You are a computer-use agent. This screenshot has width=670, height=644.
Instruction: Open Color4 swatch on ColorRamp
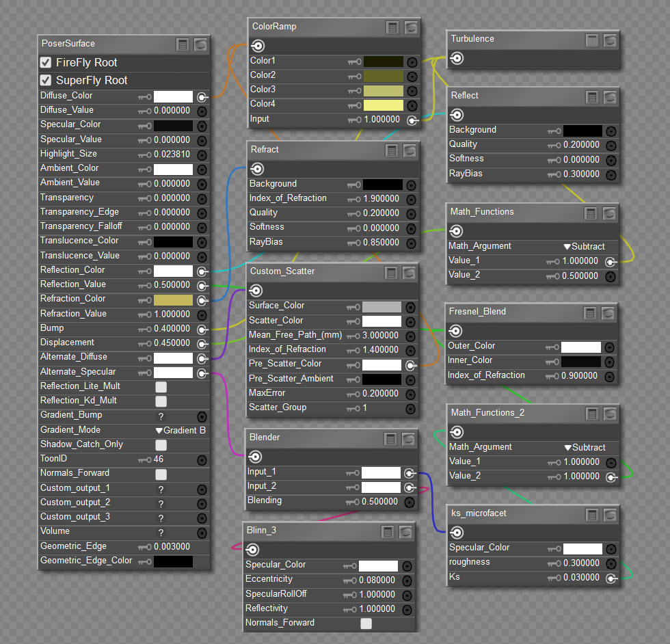pyautogui.click(x=384, y=105)
